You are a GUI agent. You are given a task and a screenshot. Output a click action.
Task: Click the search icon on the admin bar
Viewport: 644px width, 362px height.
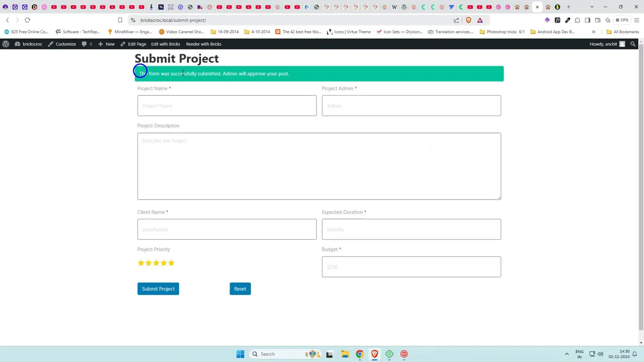(633, 44)
